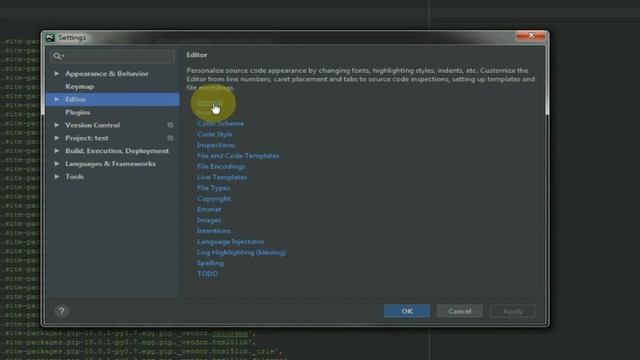This screenshot has width=640, height=360.
Task: Open the Spelling link
Action: 210,263
